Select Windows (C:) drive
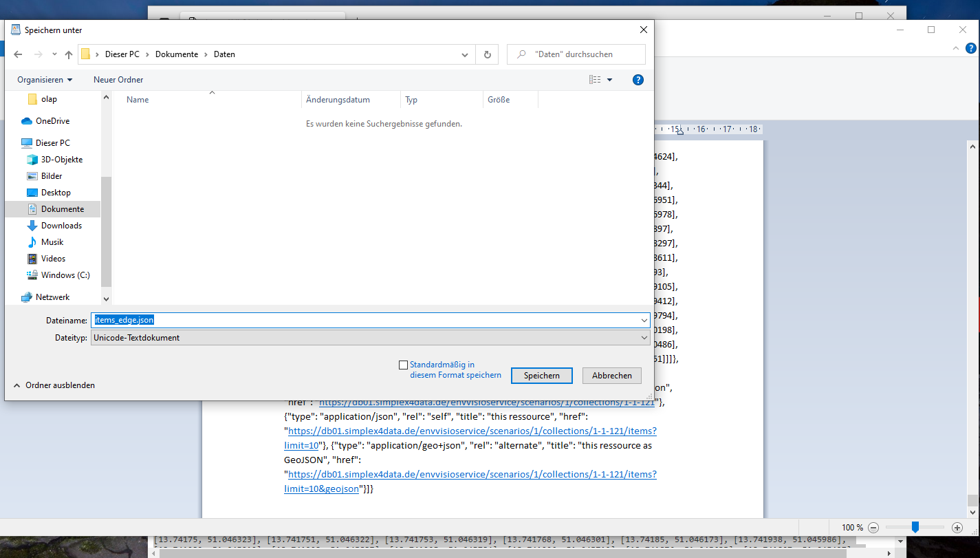Viewport: 980px width, 558px height. pos(65,275)
